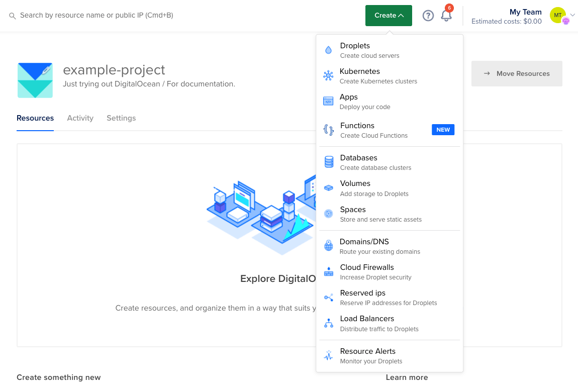Click the Move Resources button
578x392 pixels.
pyautogui.click(x=517, y=73)
